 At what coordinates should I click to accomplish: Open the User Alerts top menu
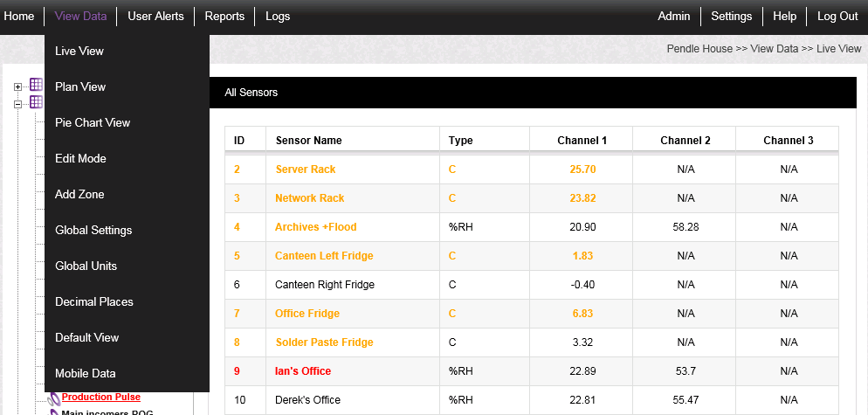(x=155, y=17)
